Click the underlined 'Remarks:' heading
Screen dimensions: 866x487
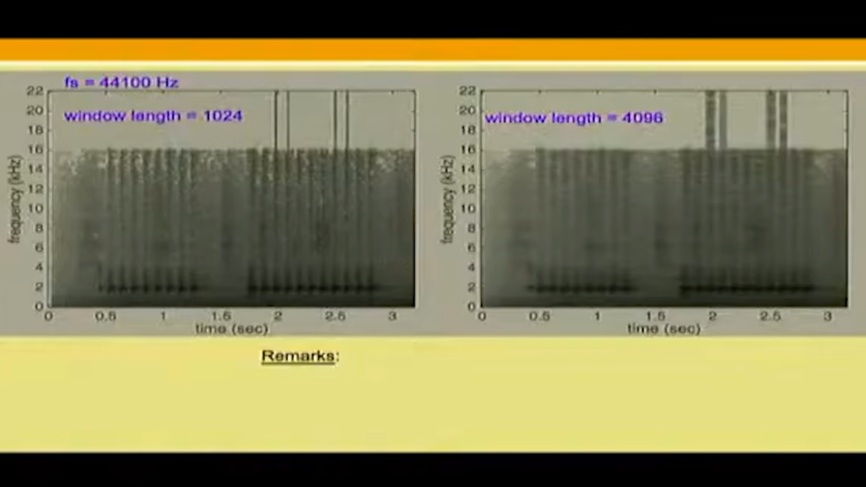300,356
